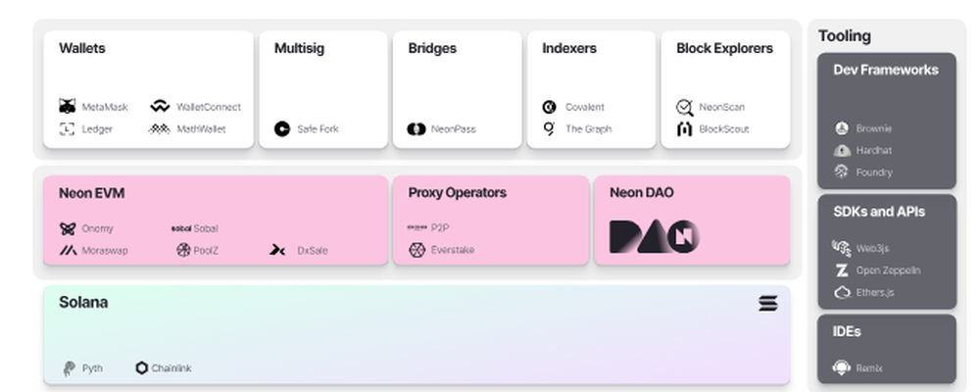Select the Foundry label
This screenshot has height=392, width=980.
tap(874, 171)
